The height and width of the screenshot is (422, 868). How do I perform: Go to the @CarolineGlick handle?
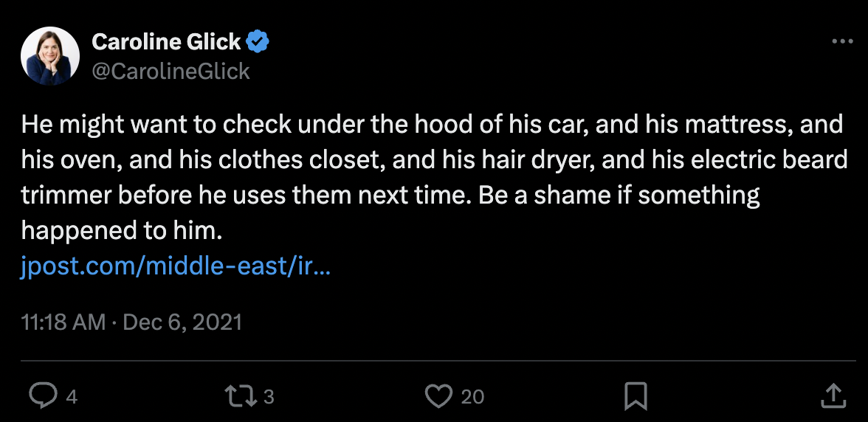point(170,71)
